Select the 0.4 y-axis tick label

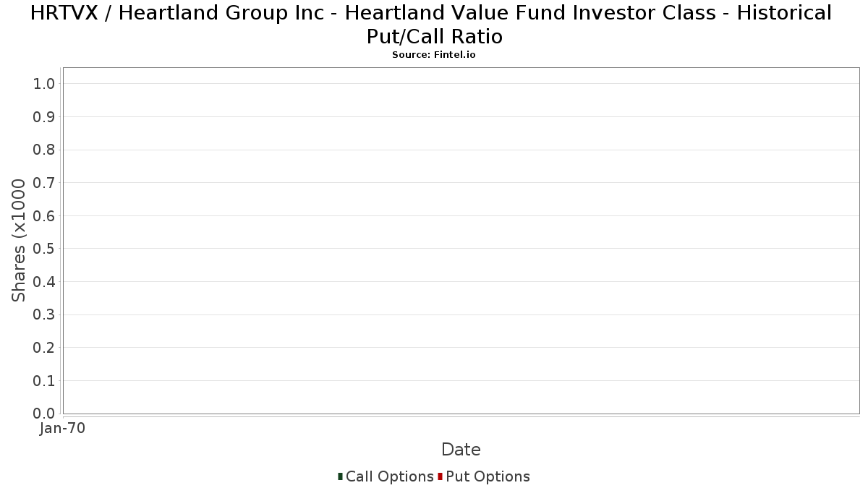pos(44,282)
